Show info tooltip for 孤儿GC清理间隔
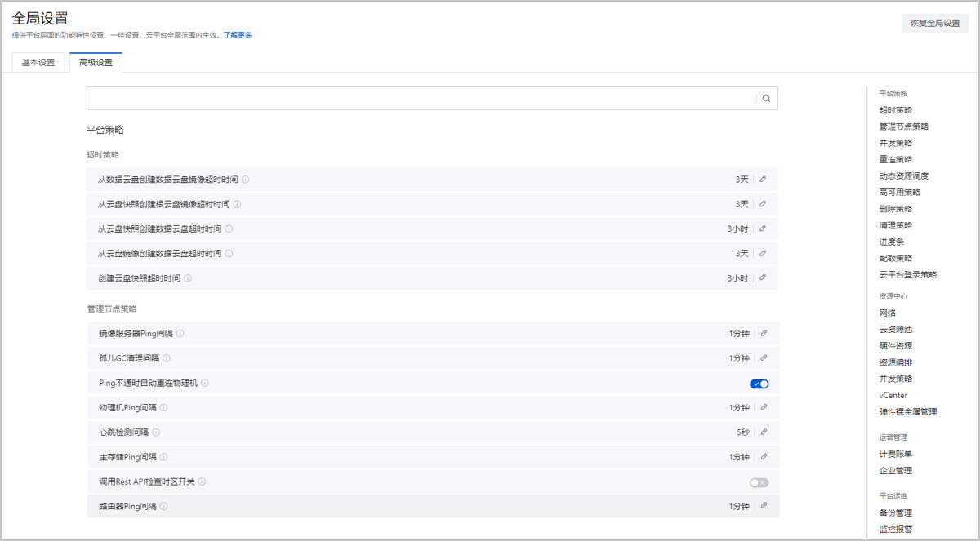The image size is (980, 541). 167,358
